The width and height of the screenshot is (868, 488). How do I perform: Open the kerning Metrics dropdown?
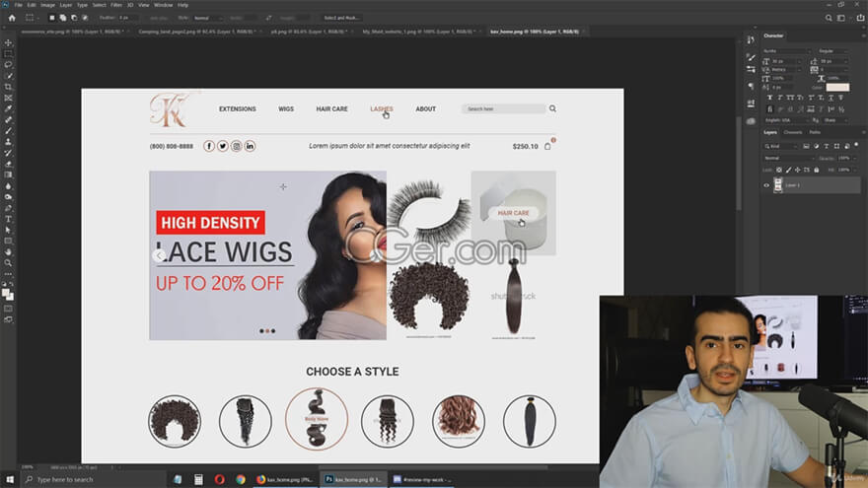[785, 70]
